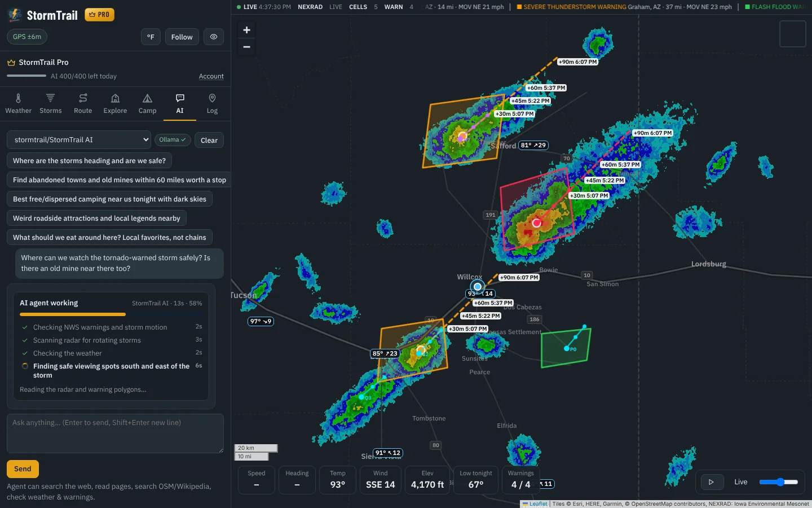Adjust the radar timeline slider
The height and width of the screenshot is (508, 812).
[x=779, y=482]
